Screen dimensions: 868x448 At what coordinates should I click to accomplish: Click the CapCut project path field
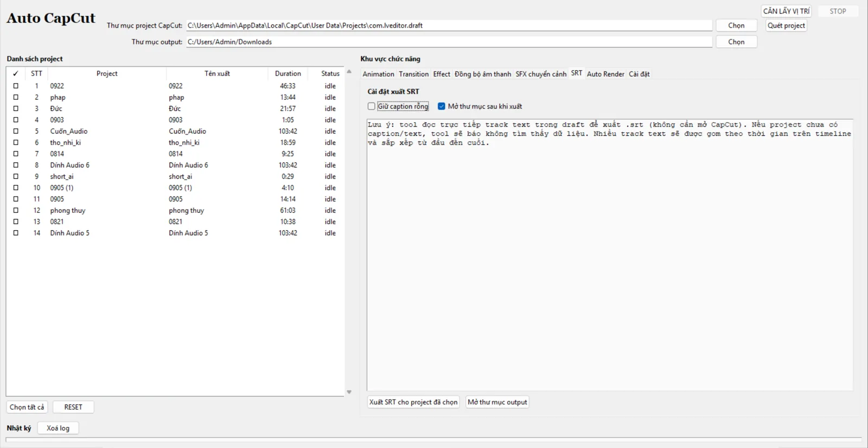449,26
